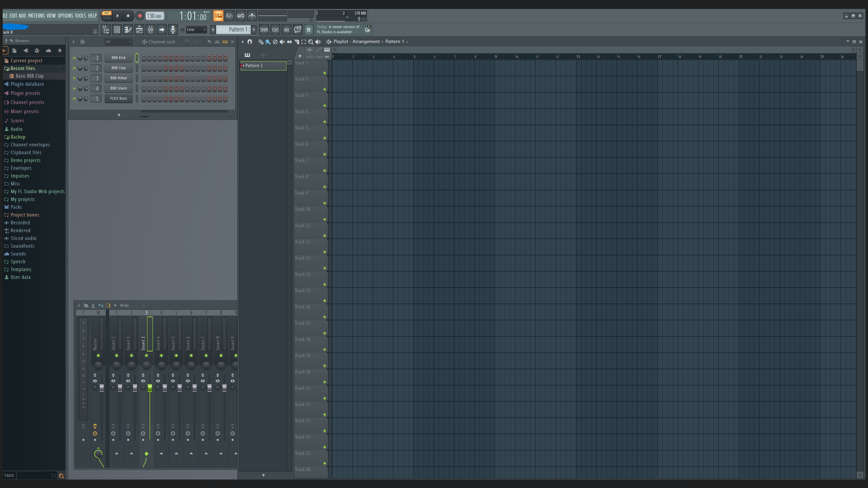Click the Shift key button
Viewport: 868px width, 488px height.
264,30
